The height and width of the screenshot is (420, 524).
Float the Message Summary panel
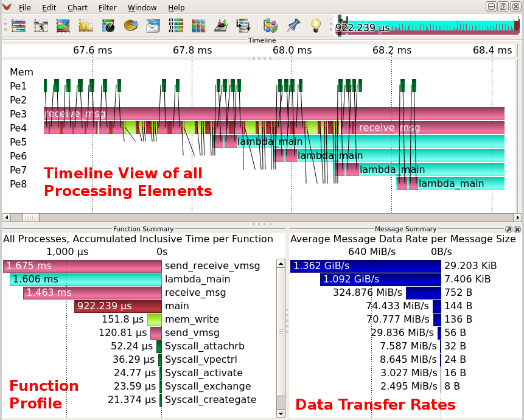point(509,229)
